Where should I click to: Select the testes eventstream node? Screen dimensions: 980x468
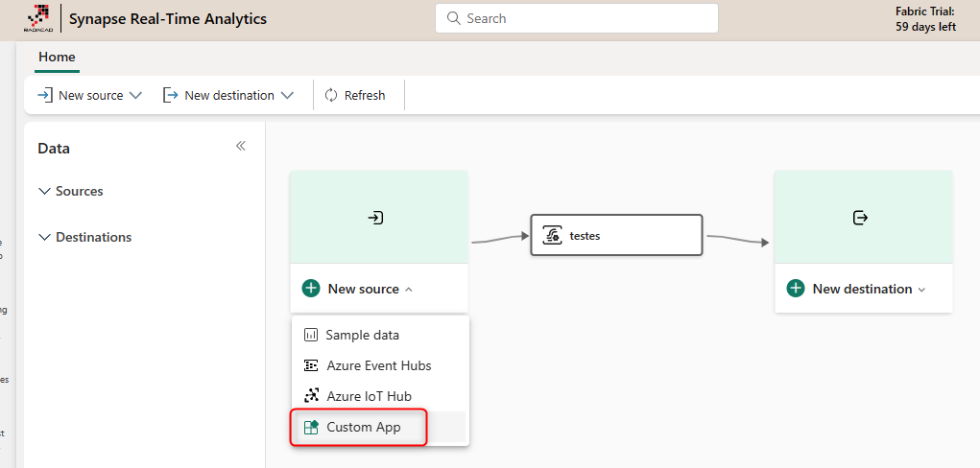click(x=616, y=235)
